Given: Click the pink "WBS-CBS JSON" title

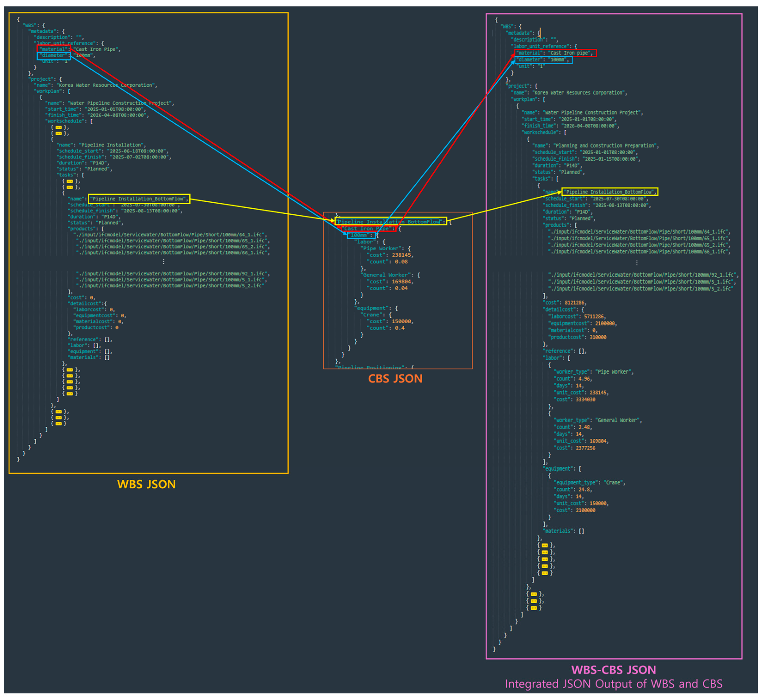Looking at the screenshot, I should click(613, 670).
